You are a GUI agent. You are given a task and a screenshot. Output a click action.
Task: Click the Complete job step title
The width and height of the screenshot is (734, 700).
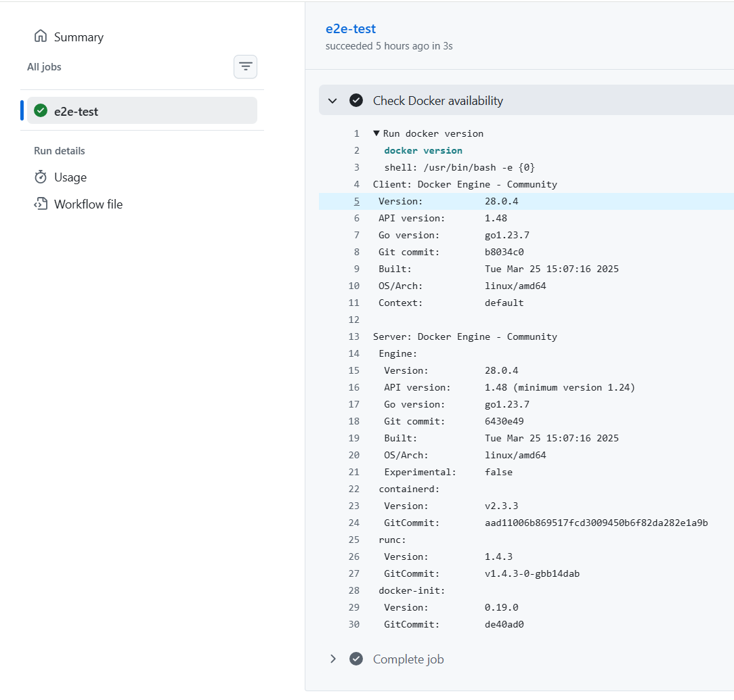coord(408,659)
